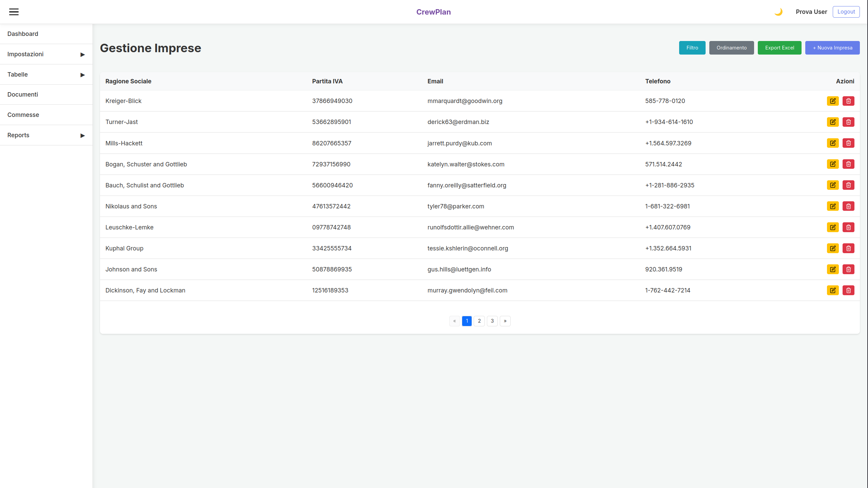The image size is (868, 488).
Task: Edit the Mills-Hackett entry
Action: click(833, 143)
